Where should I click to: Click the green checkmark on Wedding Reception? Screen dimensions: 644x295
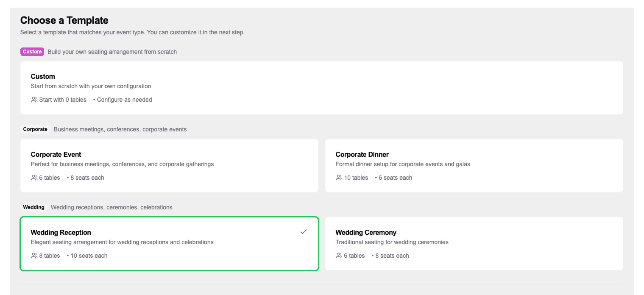tap(303, 232)
